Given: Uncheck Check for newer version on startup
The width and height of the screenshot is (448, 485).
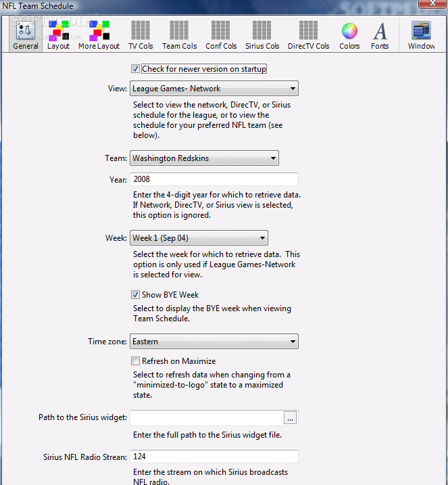Looking at the screenshot, I should tap(135, 69).
